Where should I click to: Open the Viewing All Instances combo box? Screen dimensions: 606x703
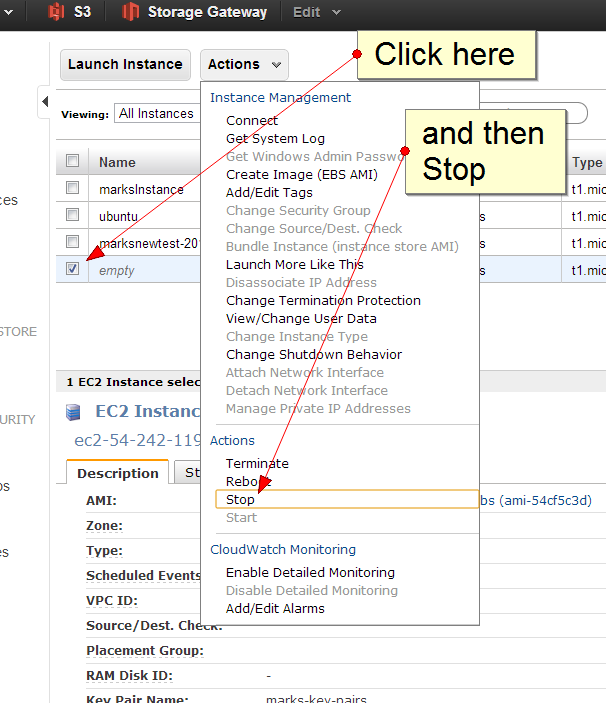[158, 113]
